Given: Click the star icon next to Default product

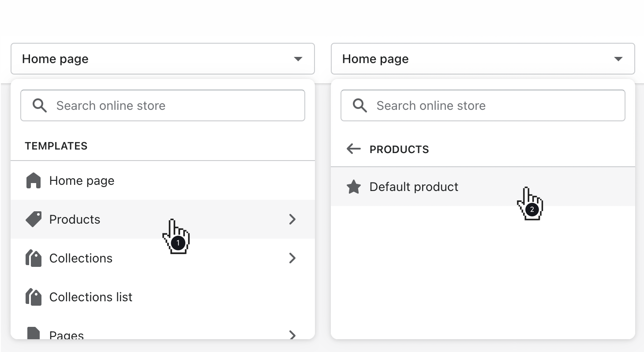Looking at the screenshot, I should pos(354,187).
